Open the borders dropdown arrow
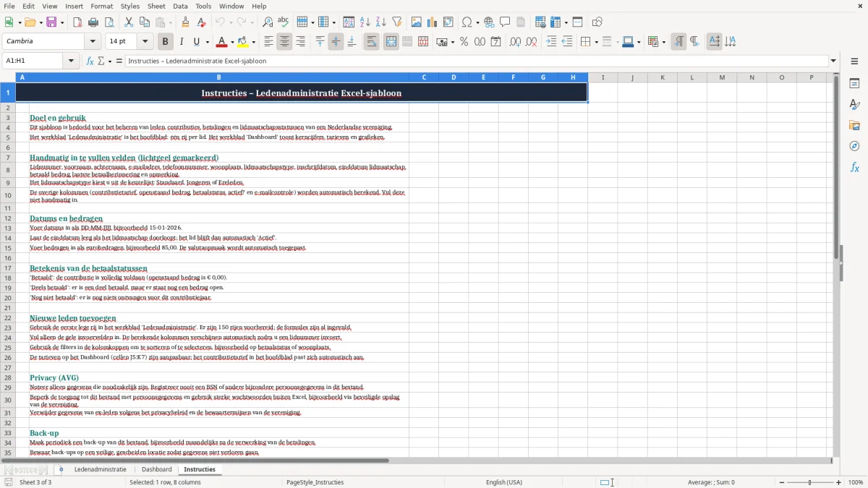Viewport: 868px width, 488px height. [x=595, y=42]
